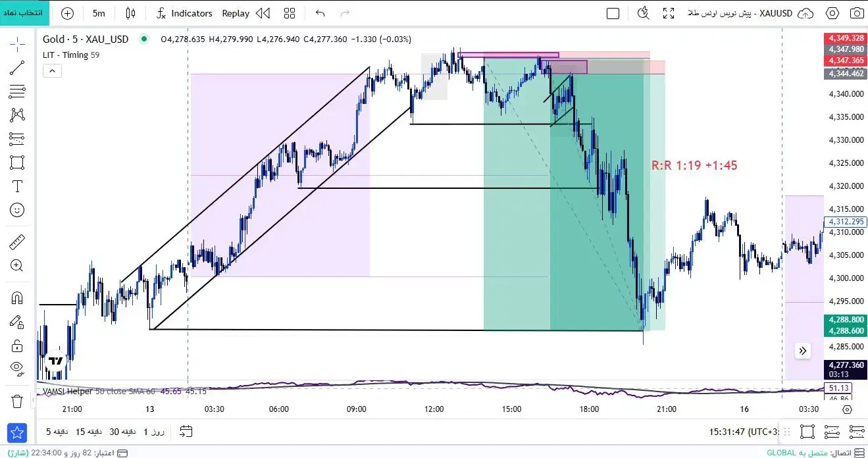The width and height of the screenshot is (868, 458).
Task: Toggle magnet mode for drawings
Action: pyautogui.click(x=17, y=297)
